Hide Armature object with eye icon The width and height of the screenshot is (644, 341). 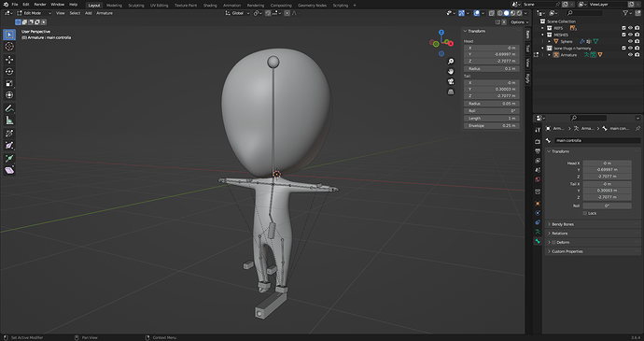630,55
